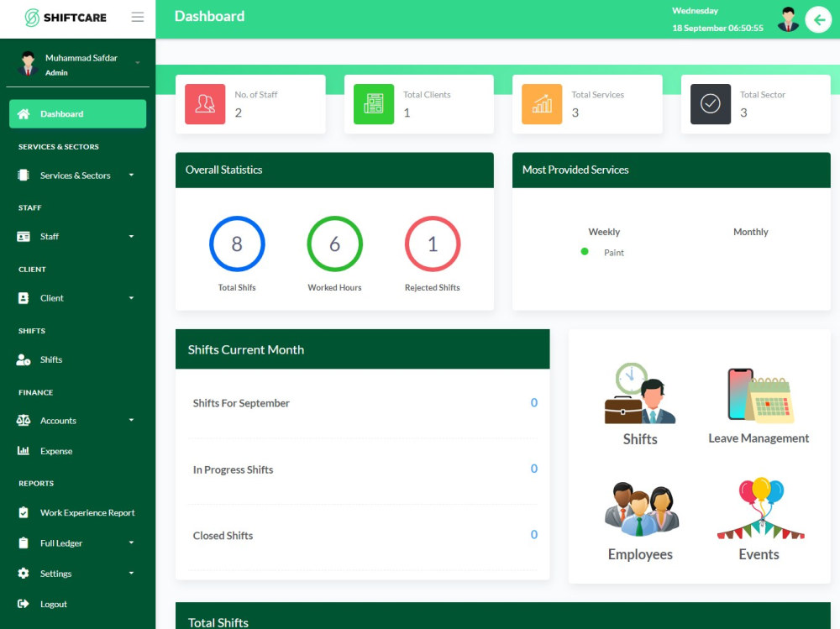
Task: Click the green Worked Hours circle
Action: [x=335, y=244]
